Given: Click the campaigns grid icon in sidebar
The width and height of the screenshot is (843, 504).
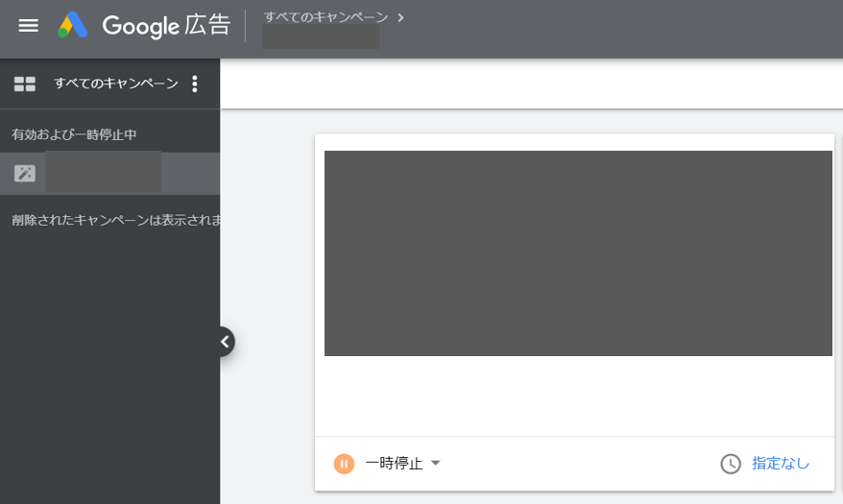Looking at the screenshot, I should tap(25, 84).
